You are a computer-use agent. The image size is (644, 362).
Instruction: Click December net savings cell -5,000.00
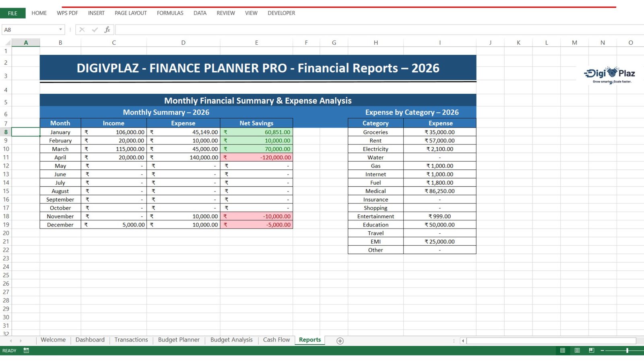click(256, 225)
